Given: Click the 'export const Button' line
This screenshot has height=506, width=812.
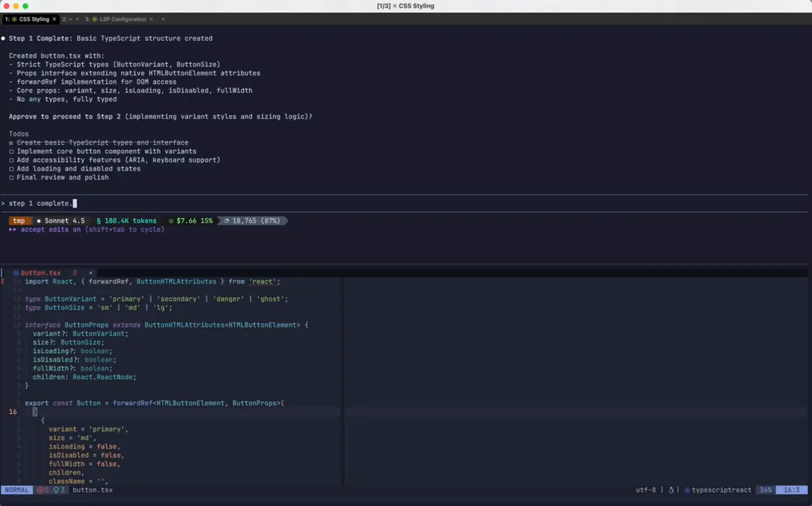Looking at the screenshot, I should [154, 403].
